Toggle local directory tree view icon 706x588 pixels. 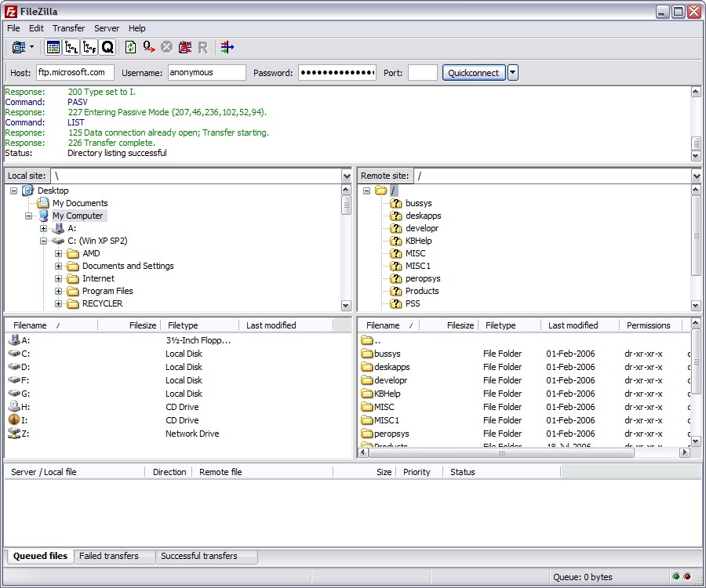point(71,47)
